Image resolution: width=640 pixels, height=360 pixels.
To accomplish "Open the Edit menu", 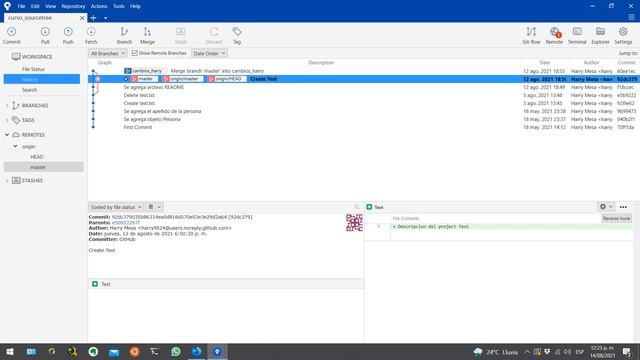I will pos(35,6).
